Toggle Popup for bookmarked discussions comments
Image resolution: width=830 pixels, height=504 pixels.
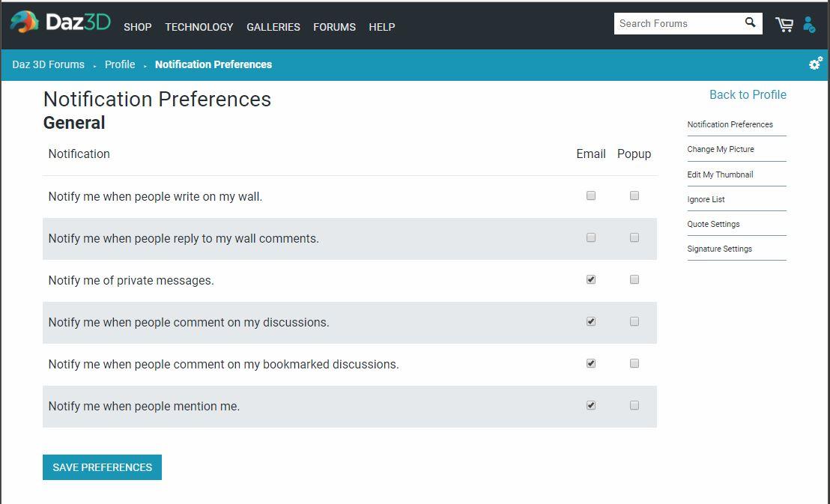pyautogui.click(x=634, y=363)
